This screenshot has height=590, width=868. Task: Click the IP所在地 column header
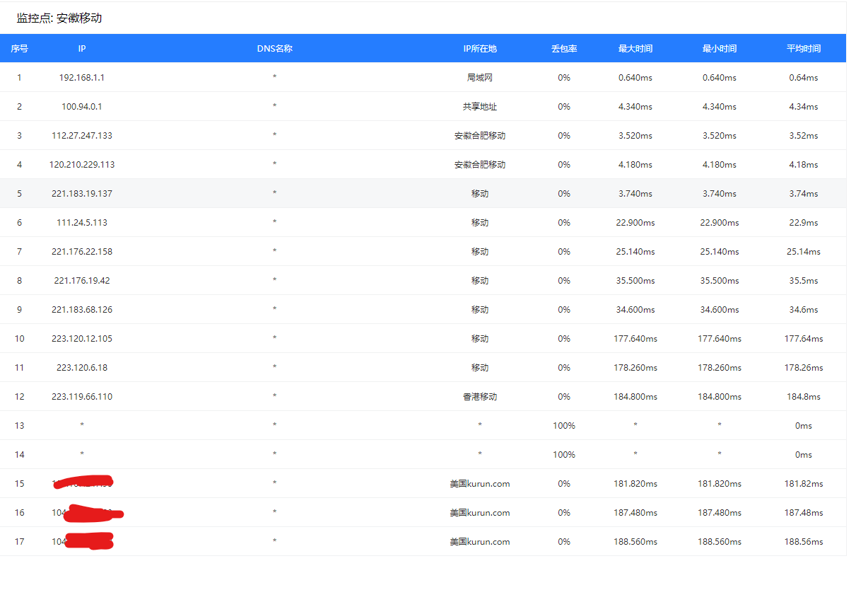tap(480, 49)
